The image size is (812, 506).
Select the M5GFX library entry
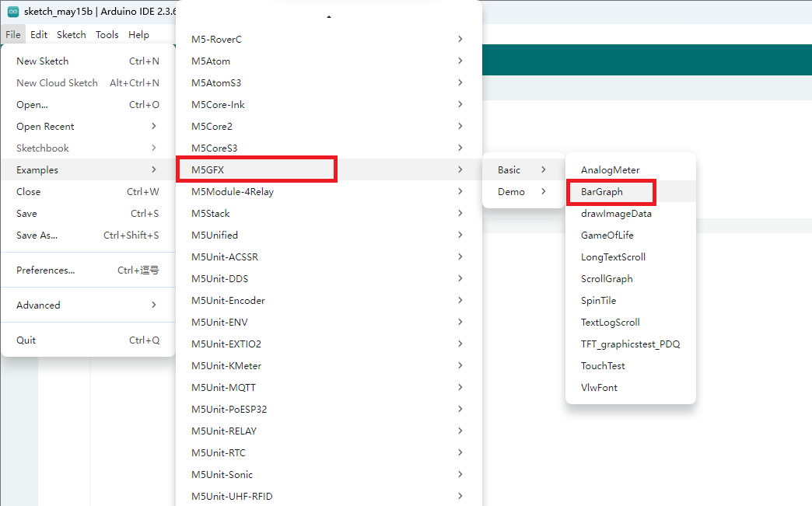tap(329, 169)
